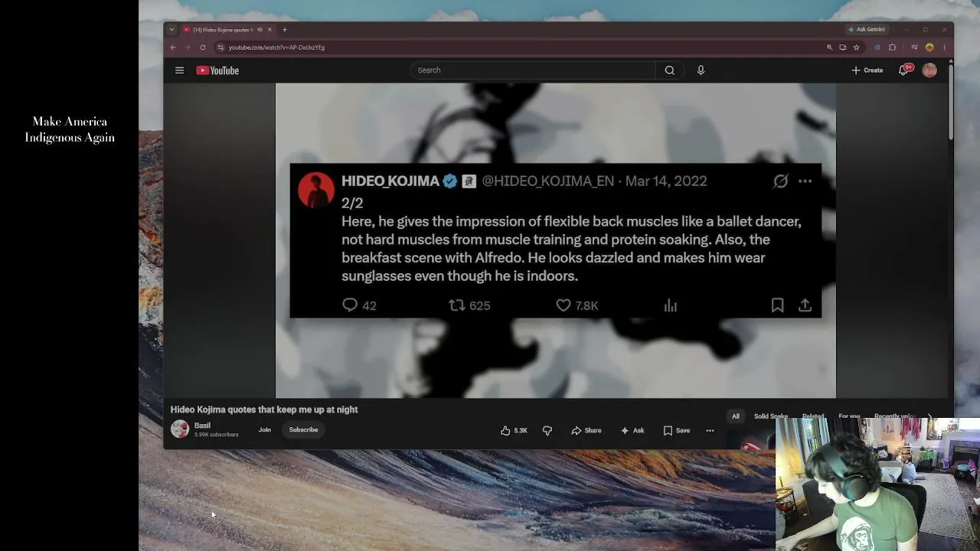
Task: Open the browser extensions puzzle icon
Action: point(892,47)
